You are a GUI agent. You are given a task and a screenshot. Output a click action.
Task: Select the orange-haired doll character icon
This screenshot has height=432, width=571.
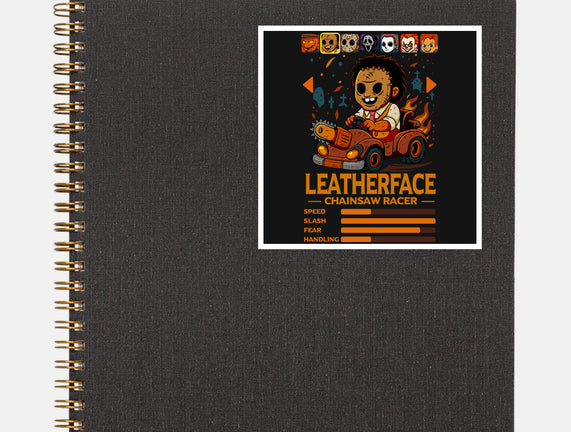click(429, 43)
